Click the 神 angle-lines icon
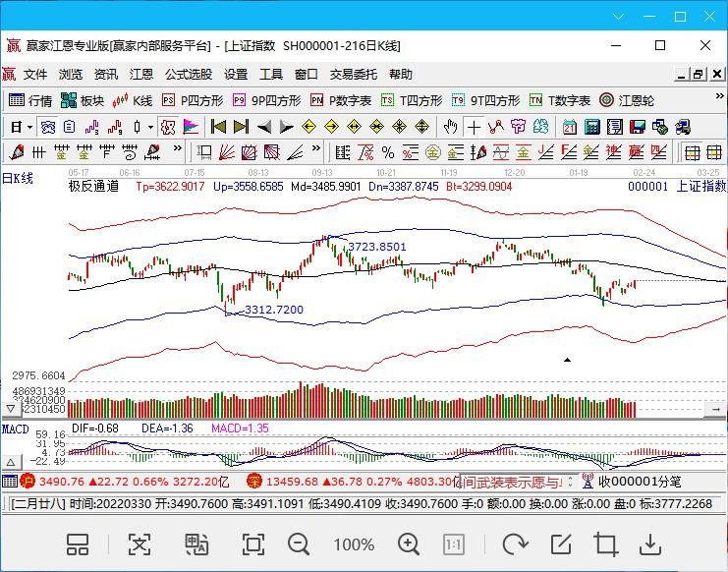Screen dimensions: 728x572 [614, 152]
